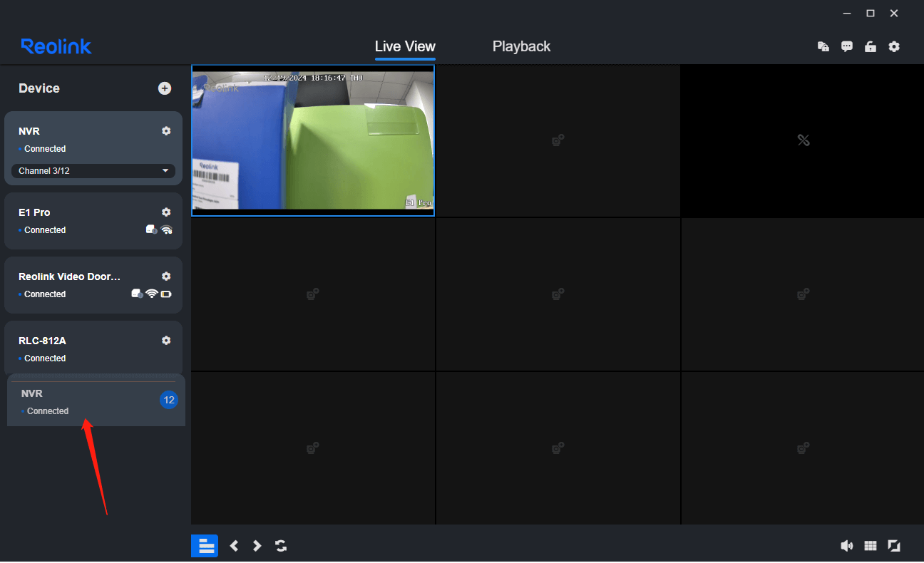Image resolution: width=924 pixels, height=563 pixels.
Task: Add a new device with plus icon
Action: click(x=165, y=88)
